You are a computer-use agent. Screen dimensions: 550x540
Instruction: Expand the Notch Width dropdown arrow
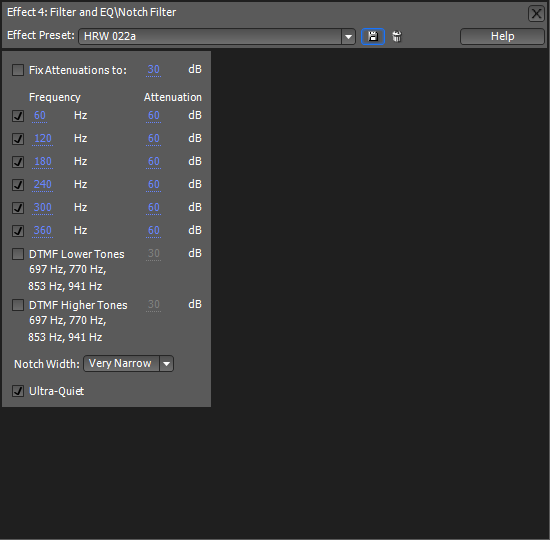167,364
